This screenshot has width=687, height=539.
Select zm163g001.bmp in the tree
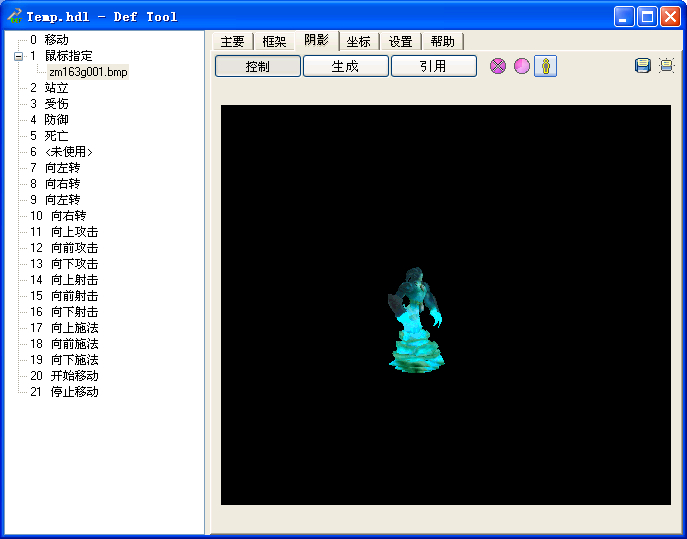88,72
